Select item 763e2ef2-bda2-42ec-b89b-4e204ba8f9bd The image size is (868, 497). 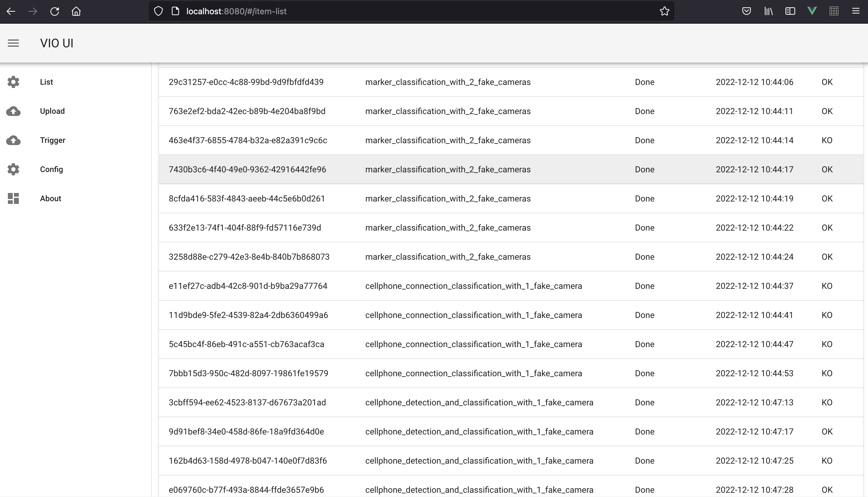coord(510,111)
